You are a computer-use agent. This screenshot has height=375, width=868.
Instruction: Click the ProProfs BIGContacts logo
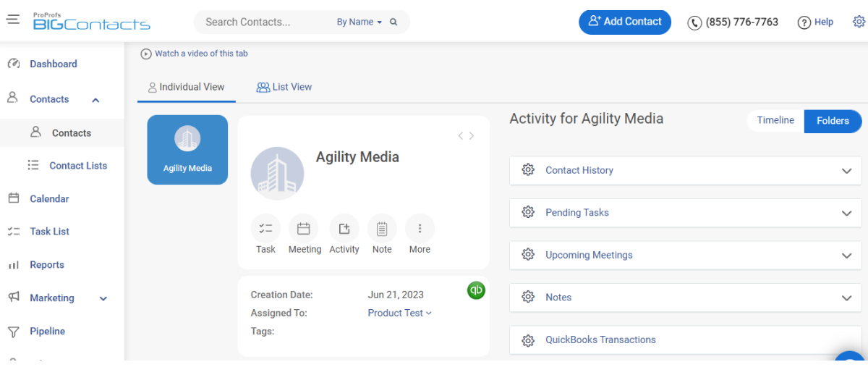coord(91,22)
